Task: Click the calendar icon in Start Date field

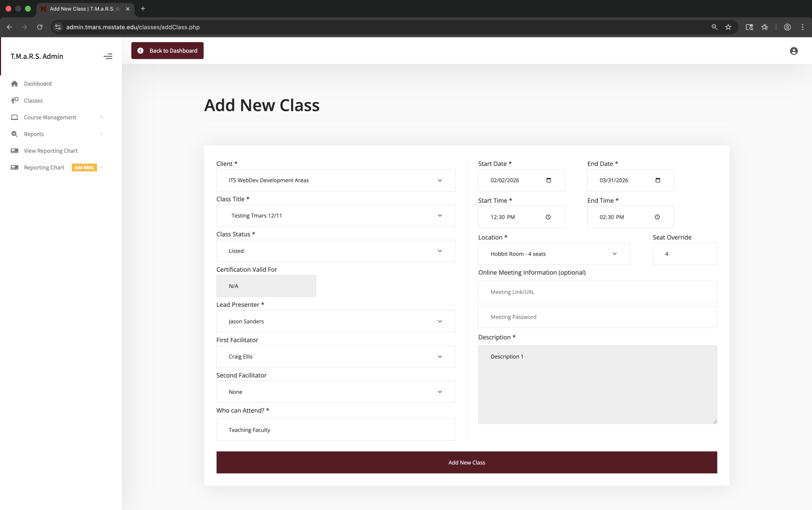Action: (x=549, y=179)
